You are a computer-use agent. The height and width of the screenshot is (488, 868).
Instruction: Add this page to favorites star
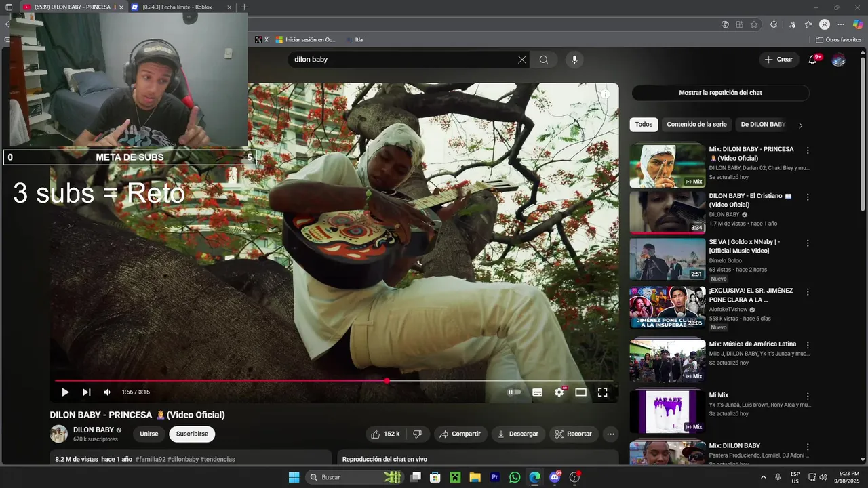click(754, 24)
